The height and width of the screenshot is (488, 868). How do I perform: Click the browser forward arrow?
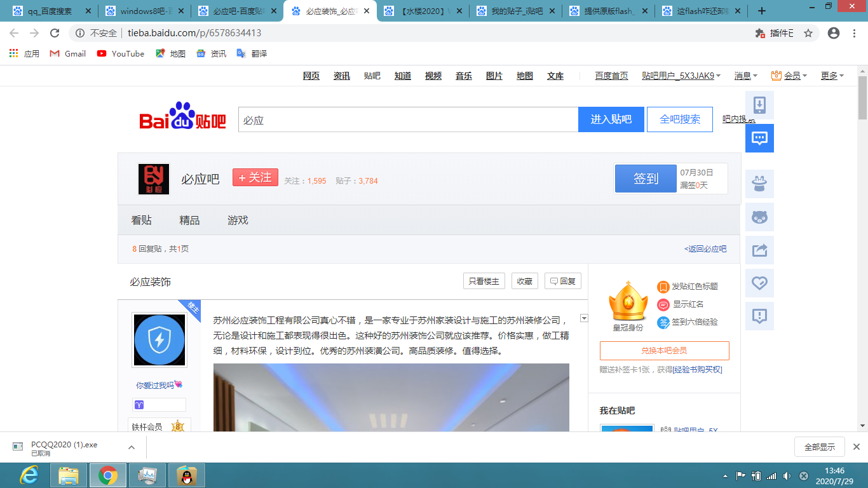click(34, 33)
